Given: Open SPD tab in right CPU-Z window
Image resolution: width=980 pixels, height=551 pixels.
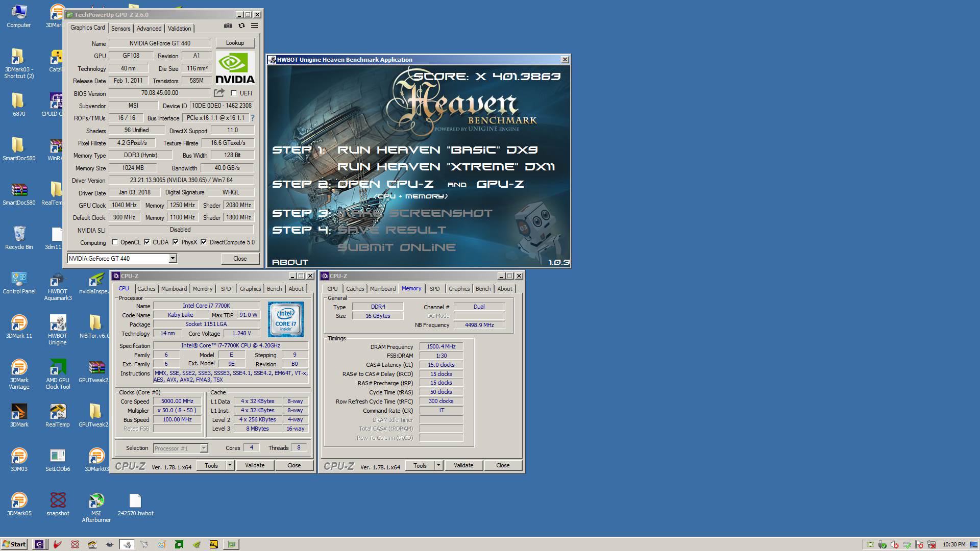Looking at the screenshot, I should (435, 289).
